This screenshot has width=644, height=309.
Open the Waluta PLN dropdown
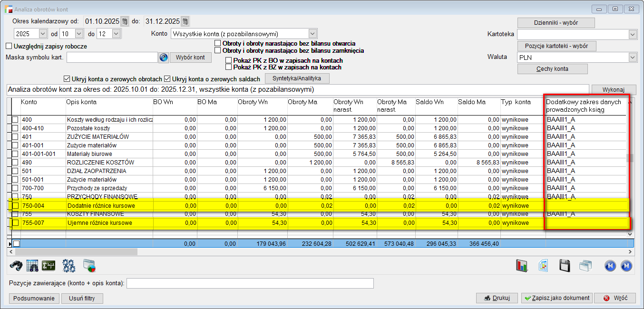coord(632,58)
